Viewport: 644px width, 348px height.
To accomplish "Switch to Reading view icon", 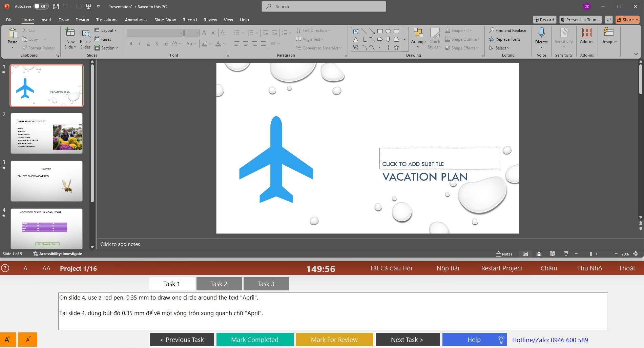I will pos(552,254).
